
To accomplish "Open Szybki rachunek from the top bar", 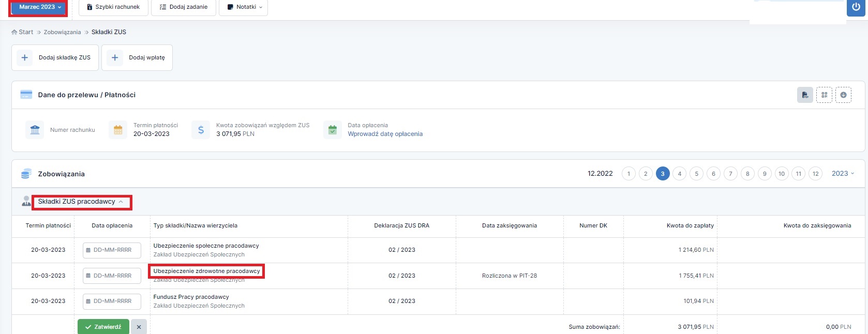I will pyautogui.click(x=113, y=7).
